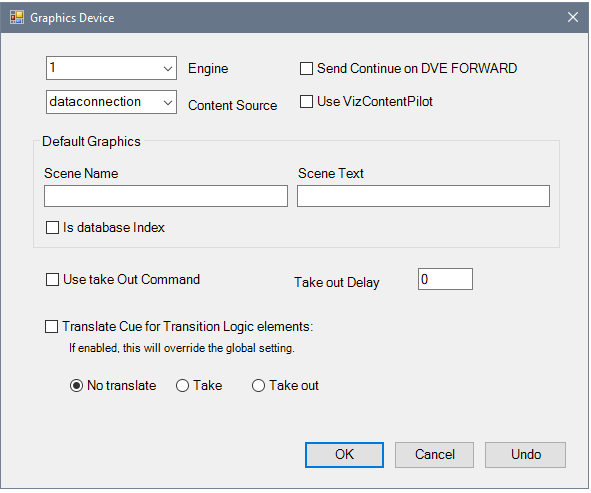The height and width of the screenshot is (493, 591).
Task: Revert changes with the Undo button
Action: pos(526,455)
